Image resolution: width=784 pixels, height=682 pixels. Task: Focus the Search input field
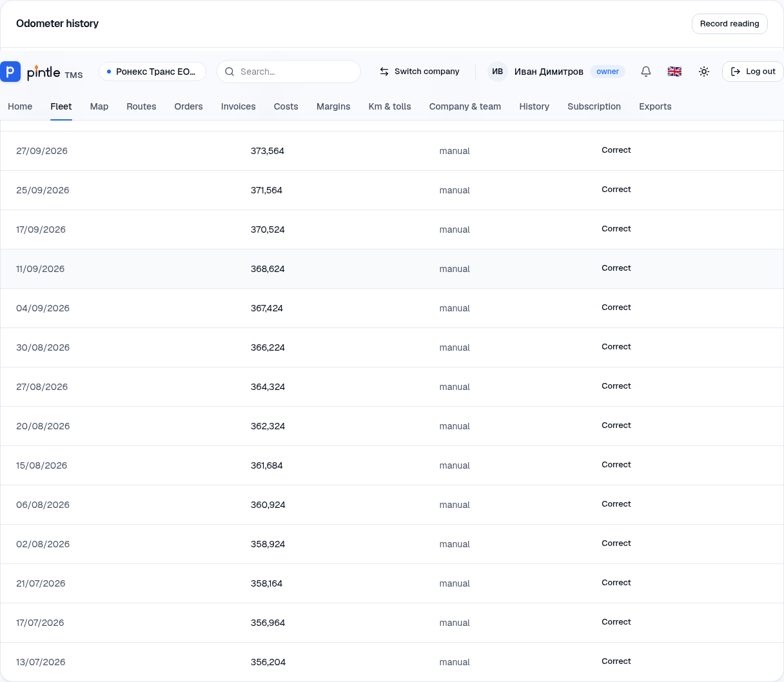[x=289, y=72]
